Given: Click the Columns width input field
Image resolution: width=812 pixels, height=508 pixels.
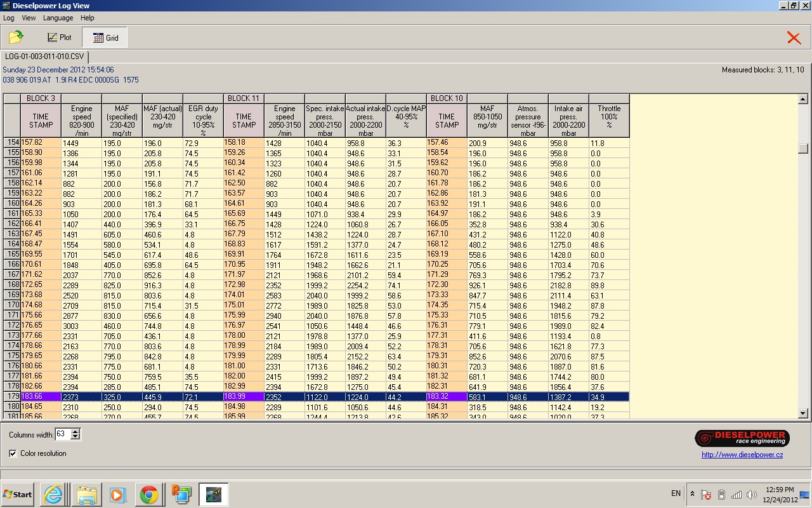Looking at the screenshot, I should (62, 434).
